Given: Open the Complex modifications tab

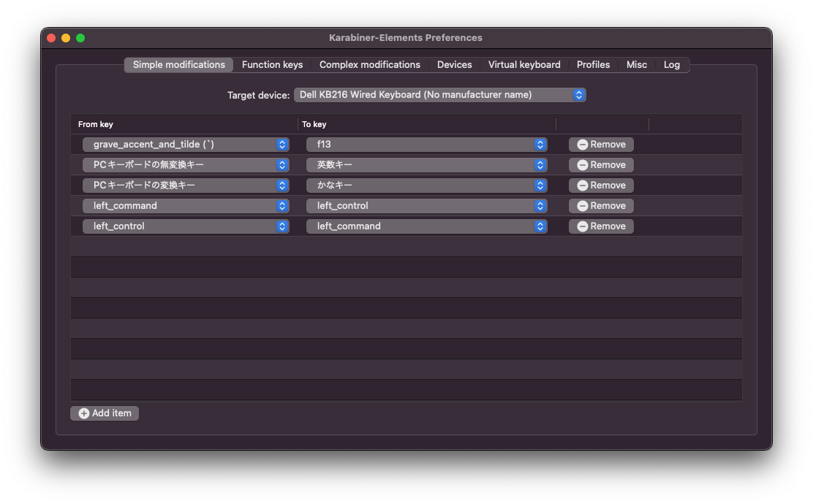Looking at the screenshot, I should pyautogui.click(x=370, y=65).
